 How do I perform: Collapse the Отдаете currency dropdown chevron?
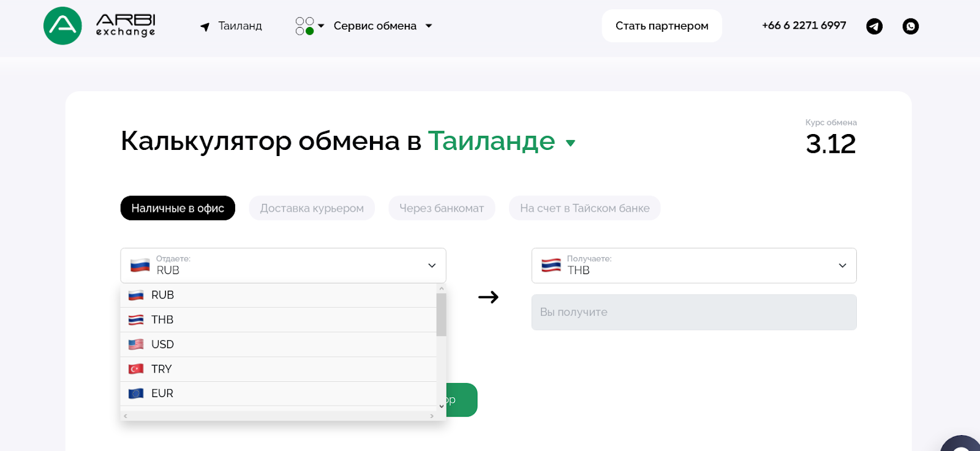432,266
